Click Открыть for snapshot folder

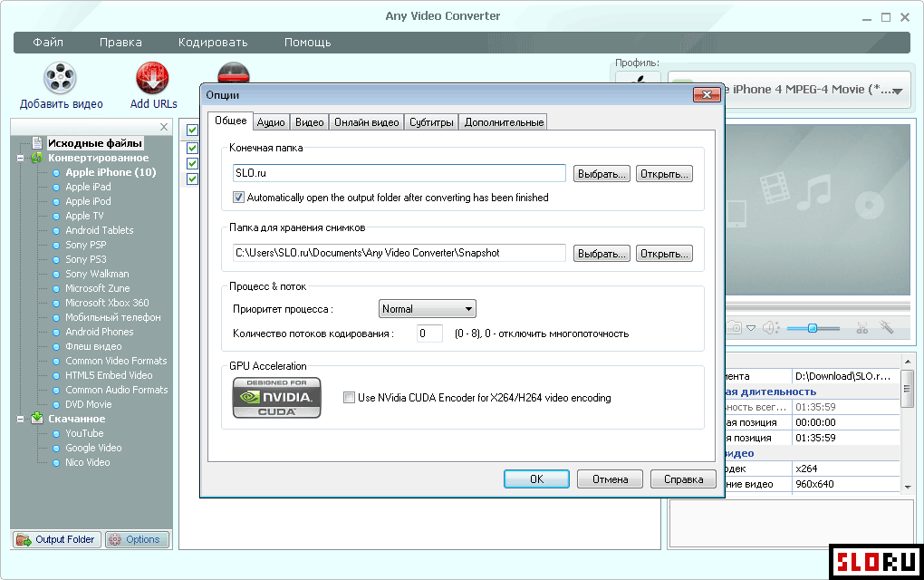(x=664, y=254)
